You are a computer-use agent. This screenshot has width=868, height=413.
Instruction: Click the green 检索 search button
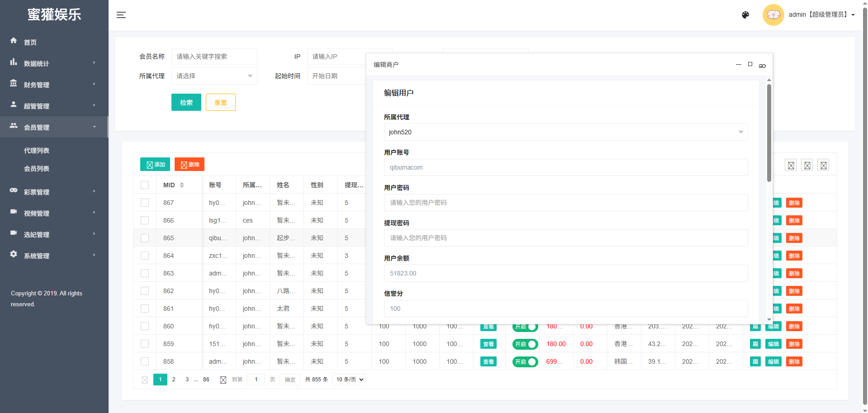[186, 103]
